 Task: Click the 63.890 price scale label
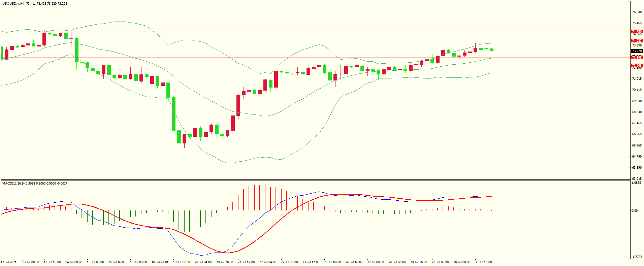click(637, 168)
